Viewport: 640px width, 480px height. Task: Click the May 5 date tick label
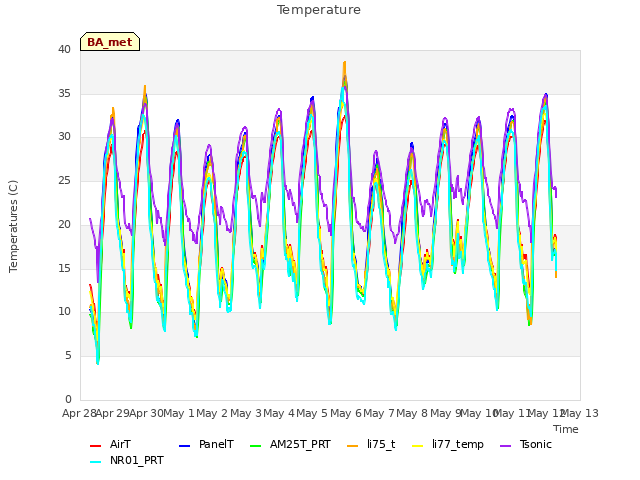click(312, 413)
